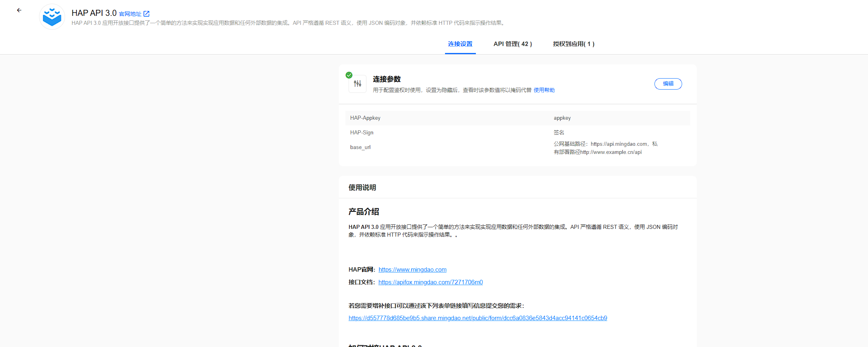
Task: Go back with the left arrow icon
Action: pyautogui.click(x=19, y=10)
